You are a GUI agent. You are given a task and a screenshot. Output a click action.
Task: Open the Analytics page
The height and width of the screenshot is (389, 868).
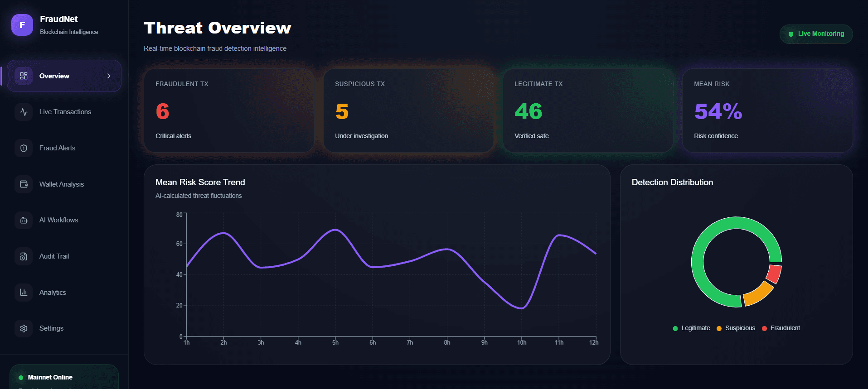click(64, 293)
